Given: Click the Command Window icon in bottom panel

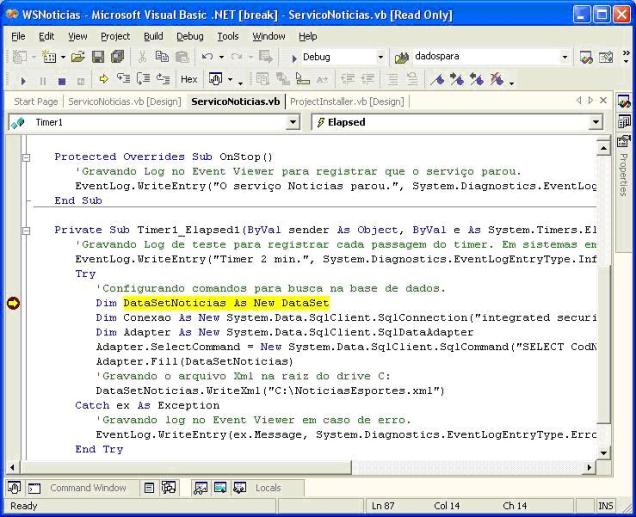Looking at the screenshot, I should (34, 488).
